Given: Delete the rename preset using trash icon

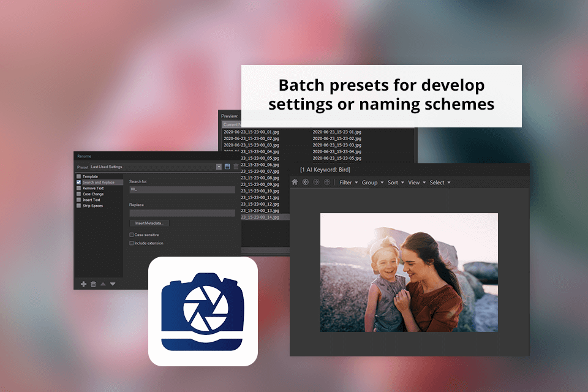Looking at the screenshot, I should [236, 166].
